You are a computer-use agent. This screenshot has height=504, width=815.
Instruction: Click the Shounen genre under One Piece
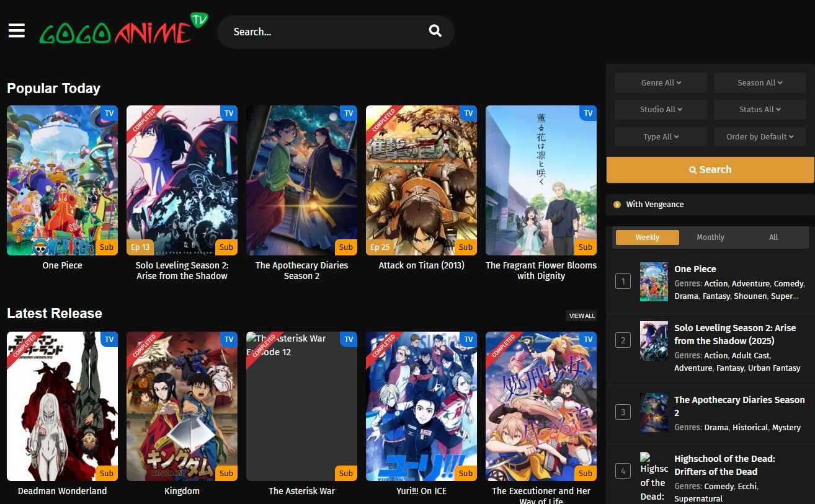[750, 296]
